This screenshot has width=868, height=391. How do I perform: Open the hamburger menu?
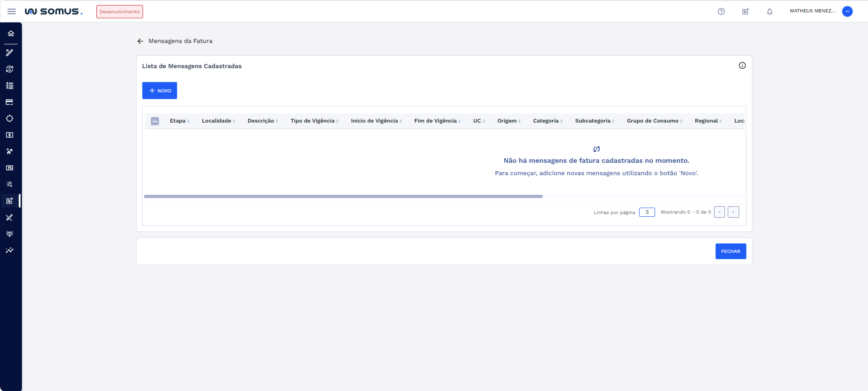point(11,11)
